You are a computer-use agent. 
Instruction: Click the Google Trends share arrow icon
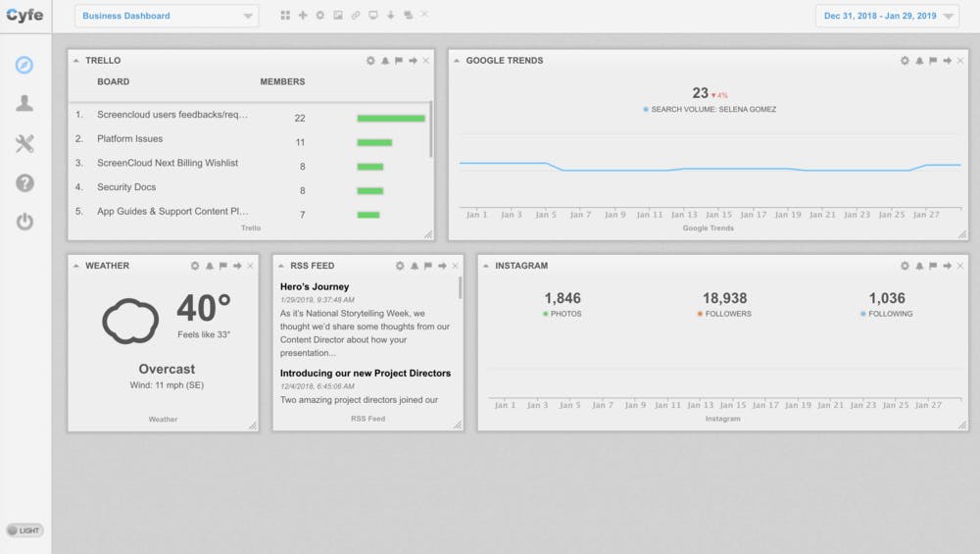click(x=947, y=61)
